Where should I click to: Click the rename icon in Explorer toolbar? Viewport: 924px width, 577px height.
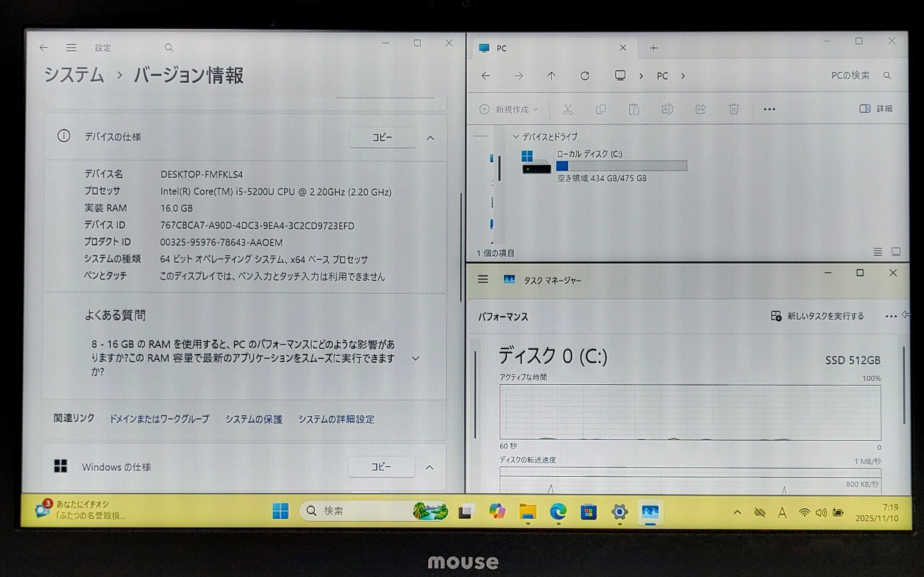(x=667, y=109)
